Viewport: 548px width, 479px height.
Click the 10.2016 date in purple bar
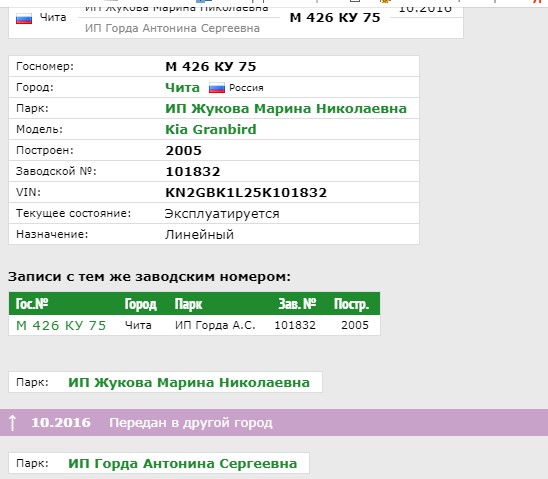tap(61, 422)
